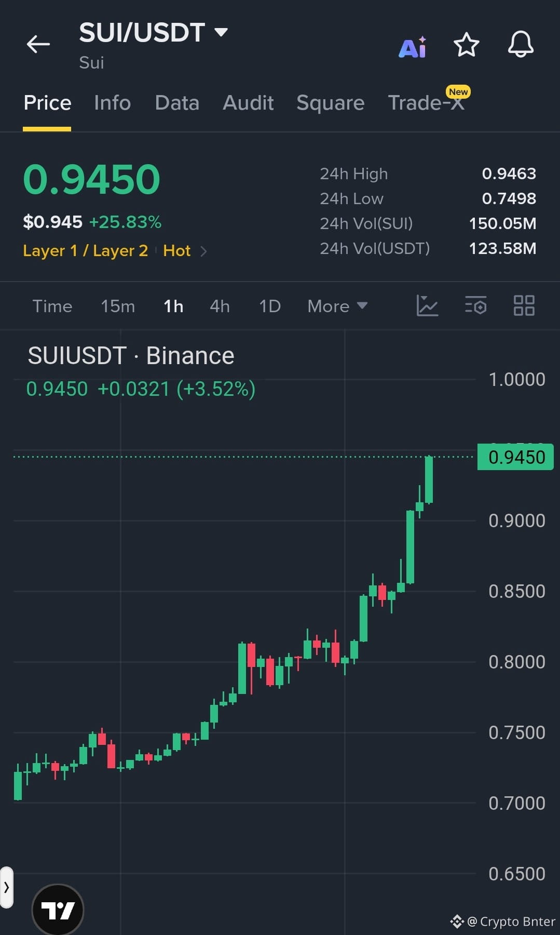
Task: Click the 24h High value 0.9463
Action: (509, 173)
